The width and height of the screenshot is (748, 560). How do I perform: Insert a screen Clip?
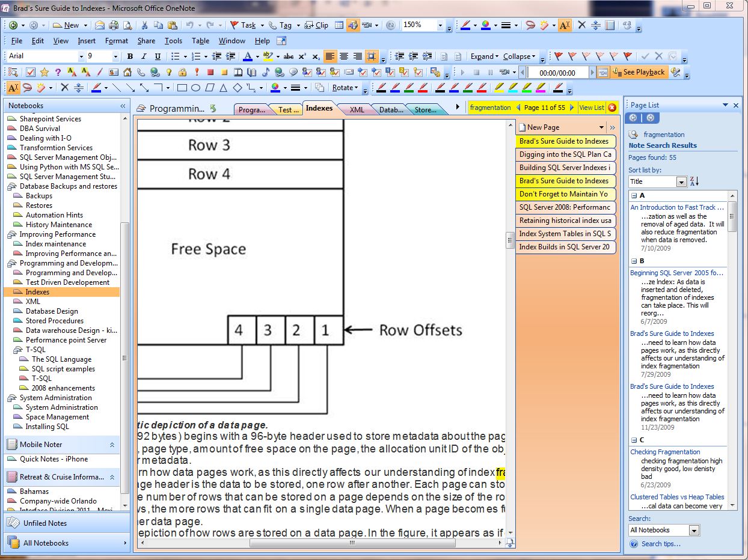tap(316, 25)
